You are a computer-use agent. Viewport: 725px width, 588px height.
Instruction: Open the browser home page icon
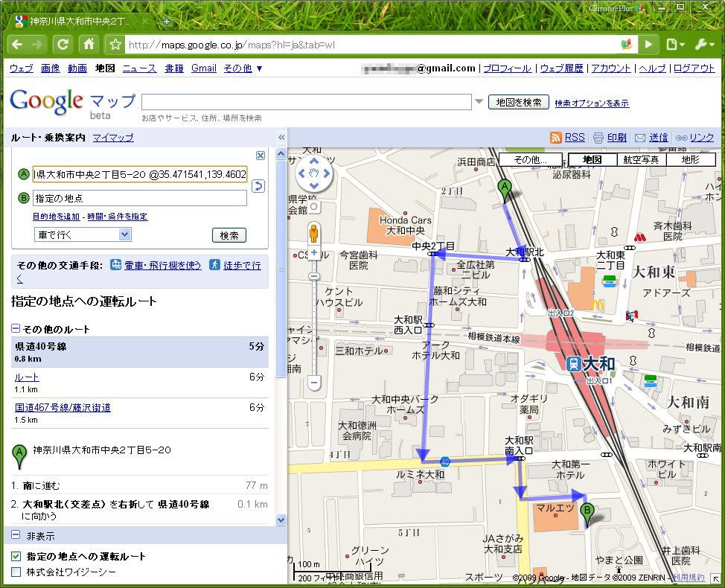point(88,44)
